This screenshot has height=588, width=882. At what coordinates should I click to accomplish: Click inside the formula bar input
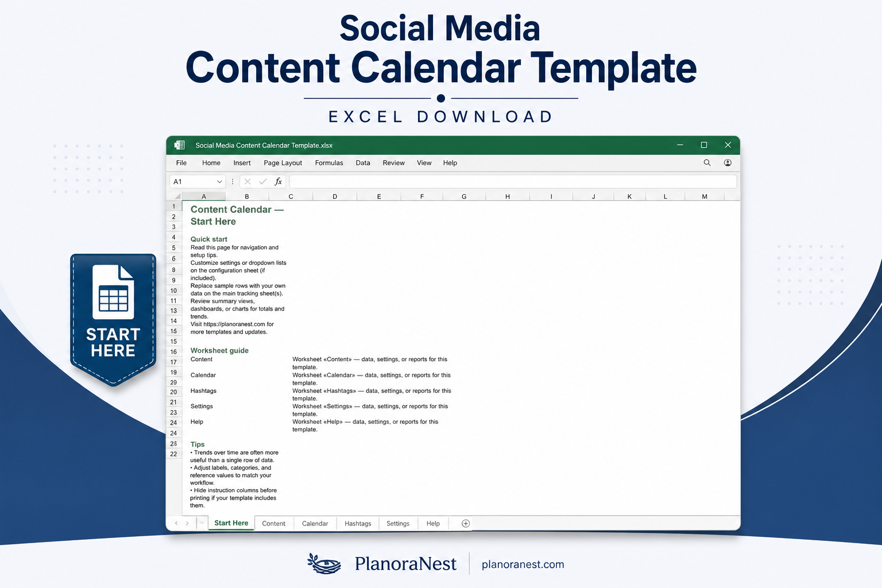[513, 181]
